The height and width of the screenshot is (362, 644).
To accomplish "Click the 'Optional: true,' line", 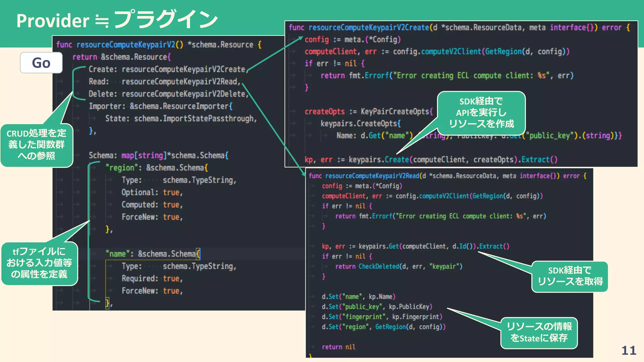I will (152, 192).
